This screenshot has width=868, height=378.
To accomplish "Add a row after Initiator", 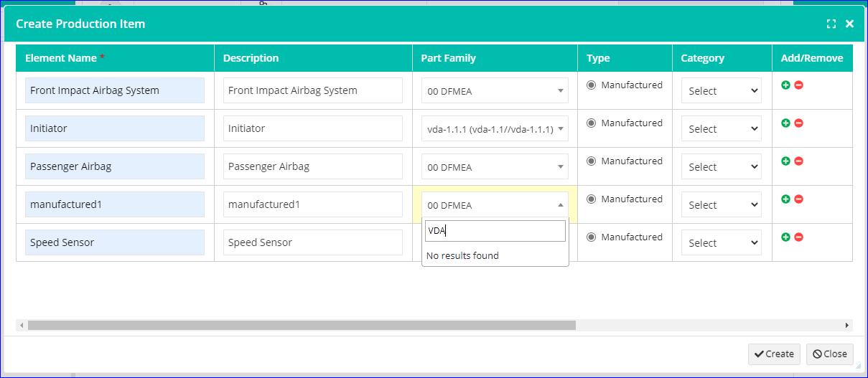I will (x=785, y=123).
